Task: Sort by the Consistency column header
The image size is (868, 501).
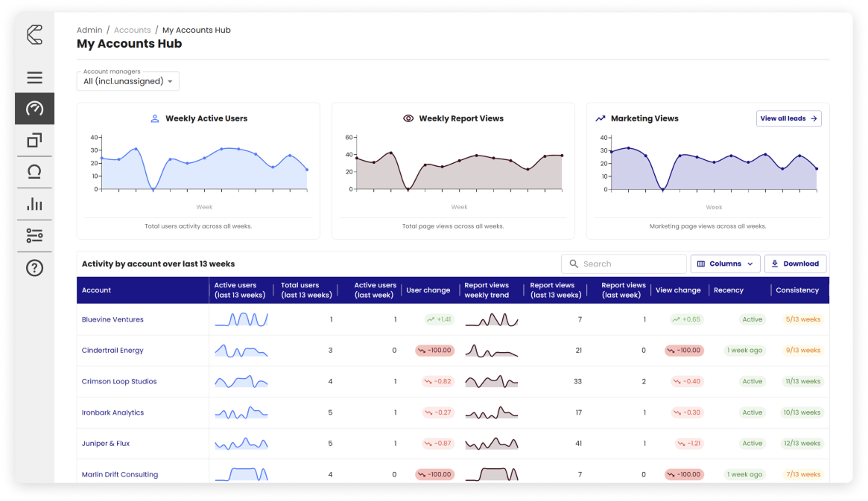Action: click(796, 290)
